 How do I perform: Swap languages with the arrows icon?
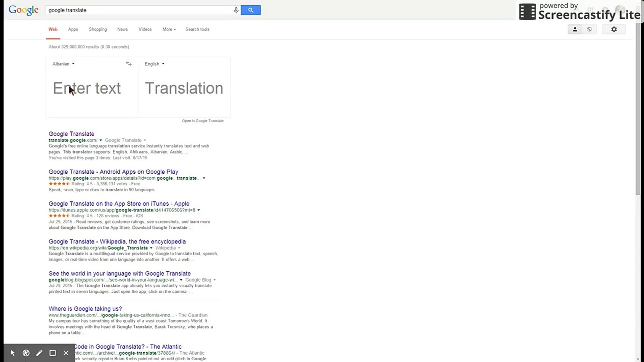tap(128, 64)
